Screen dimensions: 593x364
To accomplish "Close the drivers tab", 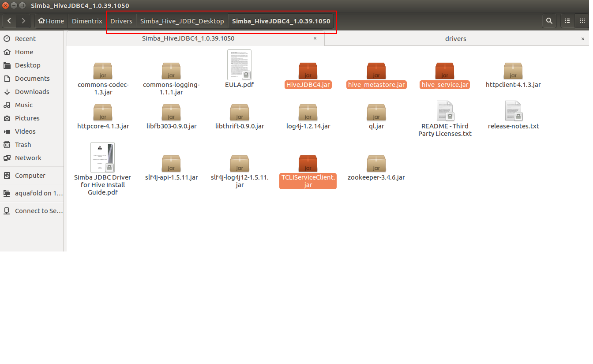I will [582, 39].
